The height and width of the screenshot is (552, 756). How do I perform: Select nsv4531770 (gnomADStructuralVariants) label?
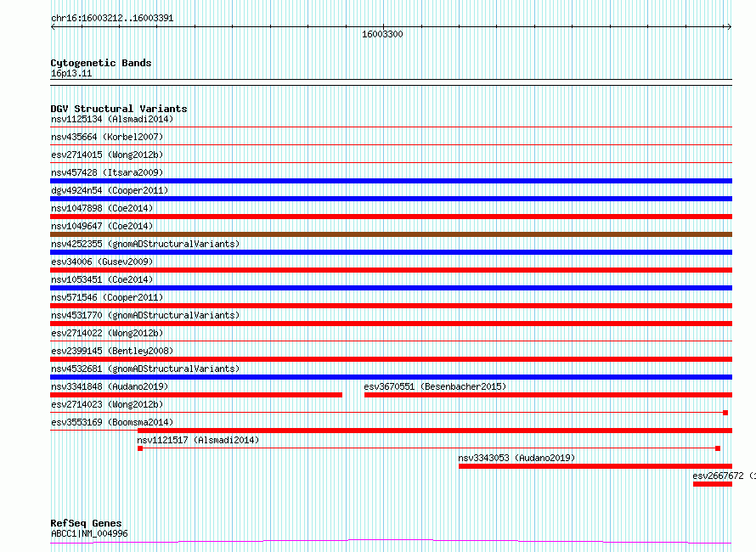coord(145,315)
